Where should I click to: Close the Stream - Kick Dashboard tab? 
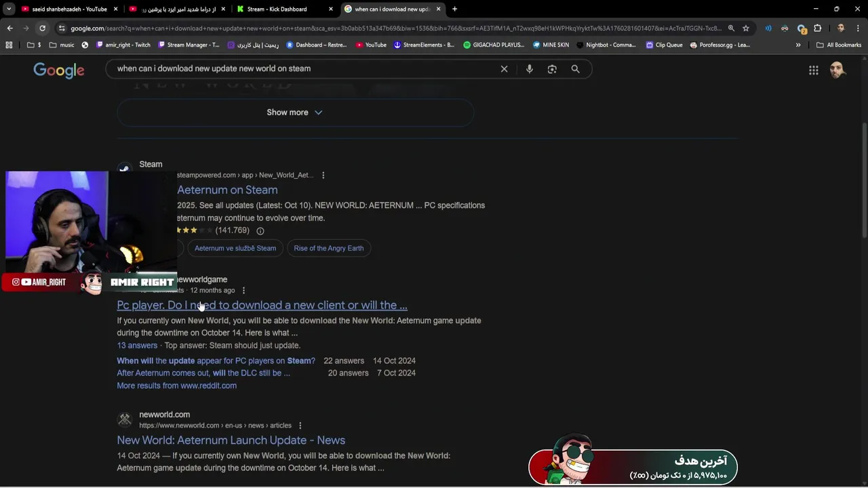(331, 9)
